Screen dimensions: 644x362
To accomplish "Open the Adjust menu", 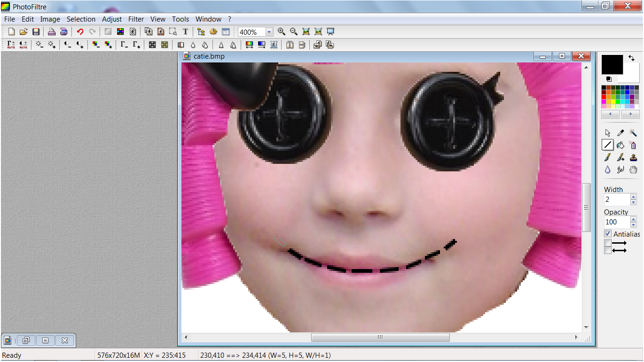I will pos(112,19).
